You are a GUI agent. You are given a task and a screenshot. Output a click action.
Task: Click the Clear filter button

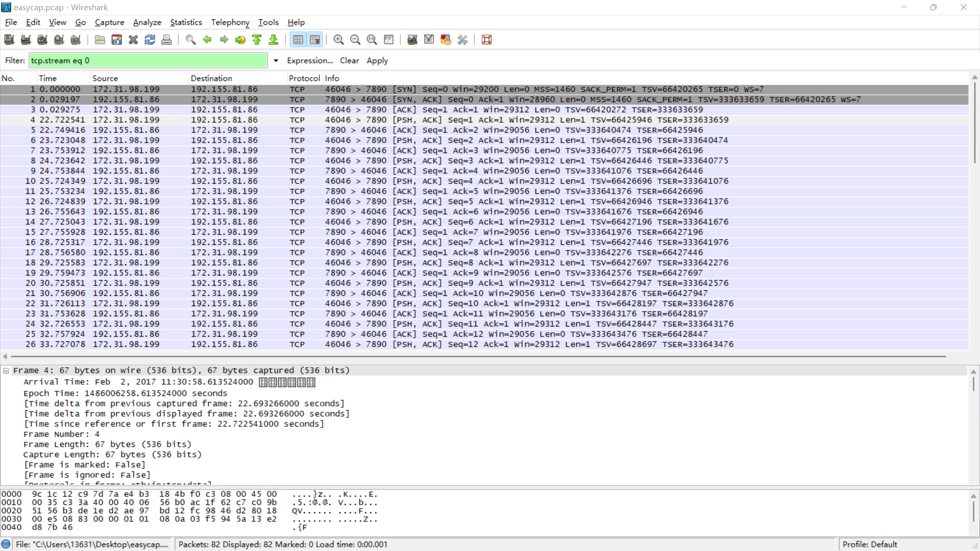pyautogui.click(x=349, y=61)
